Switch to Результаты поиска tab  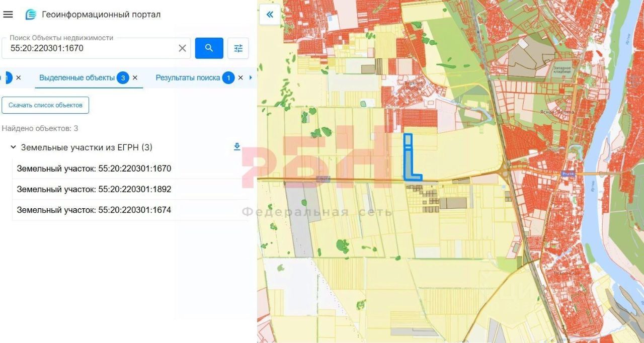pos(188,78)
